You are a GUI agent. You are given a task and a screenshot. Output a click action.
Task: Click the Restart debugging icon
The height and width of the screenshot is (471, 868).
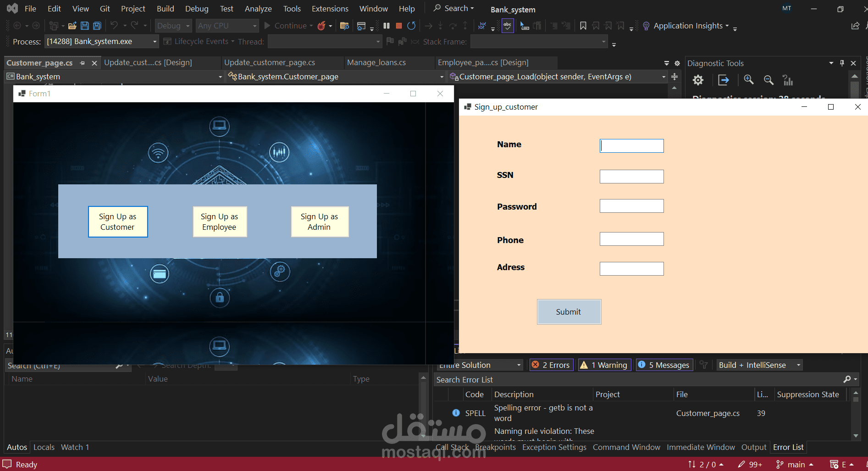tap(411, 26)
